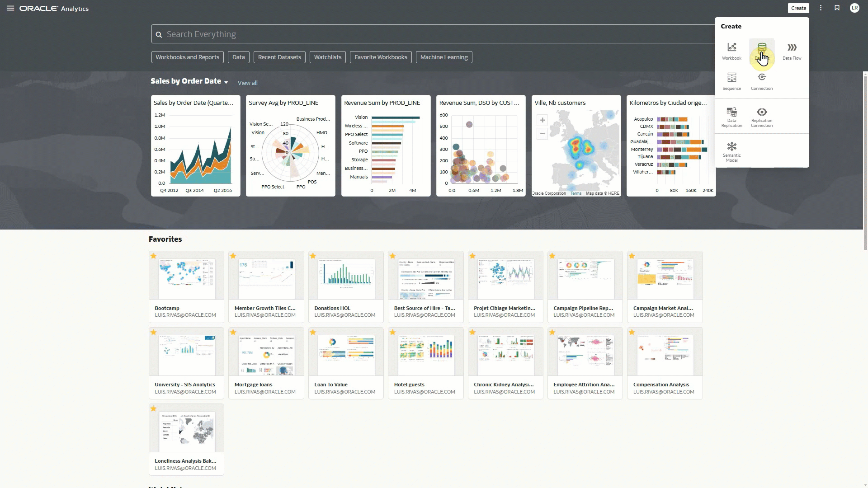This screenshot has width=868, height=488.
Task: Open the LR user profile menu
Action: tap(854, 8)
